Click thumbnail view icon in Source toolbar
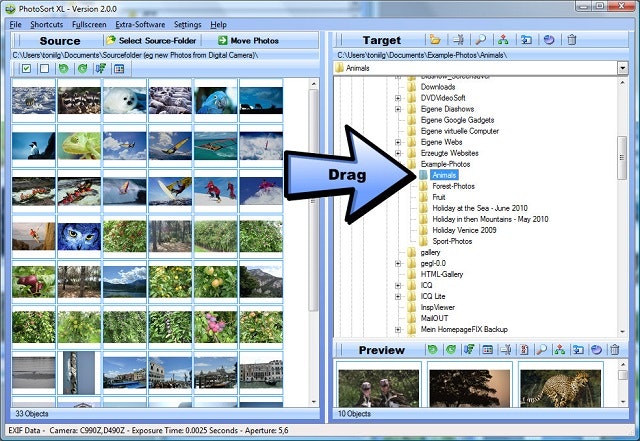Screen dimensions: 640x441 119,69
